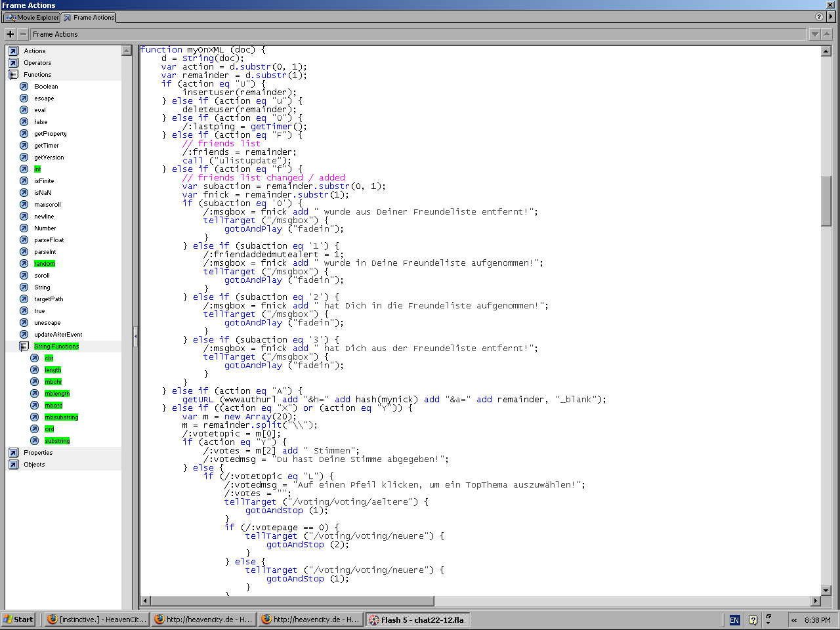Select maxscroll in the functions list
The height and width of the screenshot is (630, 840).
point(47,205)
